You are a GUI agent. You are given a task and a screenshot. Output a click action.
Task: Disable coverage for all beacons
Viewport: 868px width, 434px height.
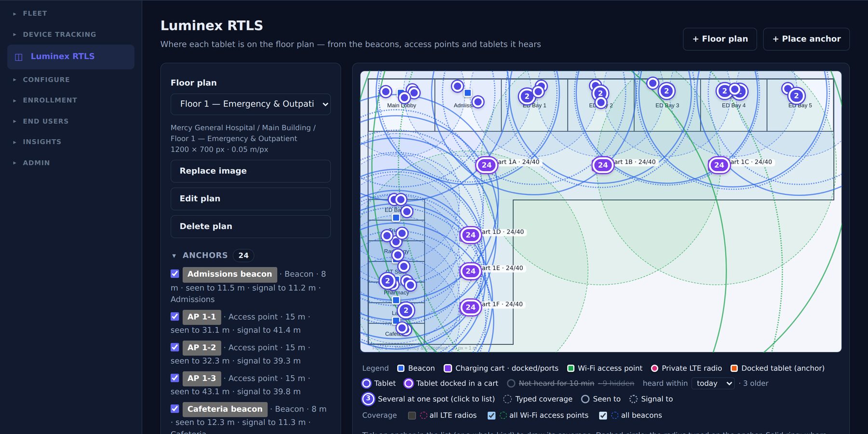[603, 416]
